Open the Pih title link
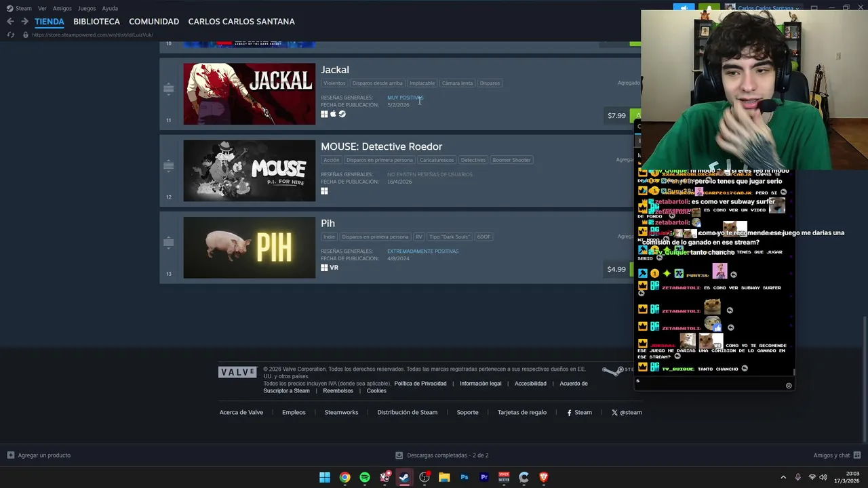Image resolution: width=868 pixels, height=488 pixels. click(x=328, y=223)
